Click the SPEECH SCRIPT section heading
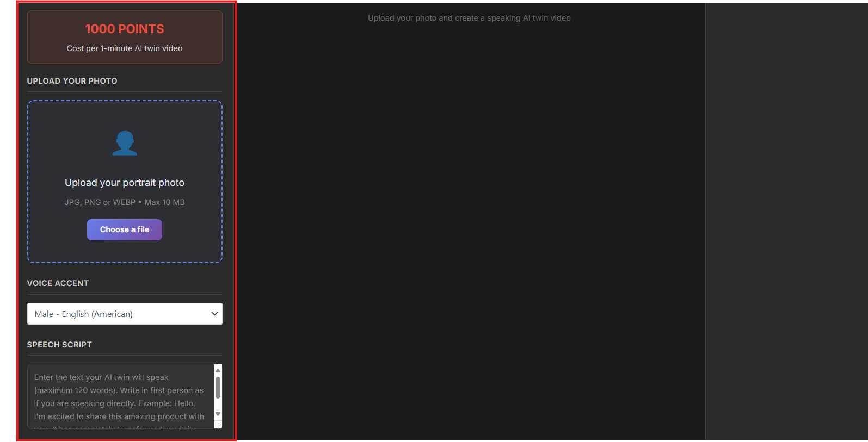Image resolution: width=868 pixels, height=442 pixels. [x=59, y=345]
